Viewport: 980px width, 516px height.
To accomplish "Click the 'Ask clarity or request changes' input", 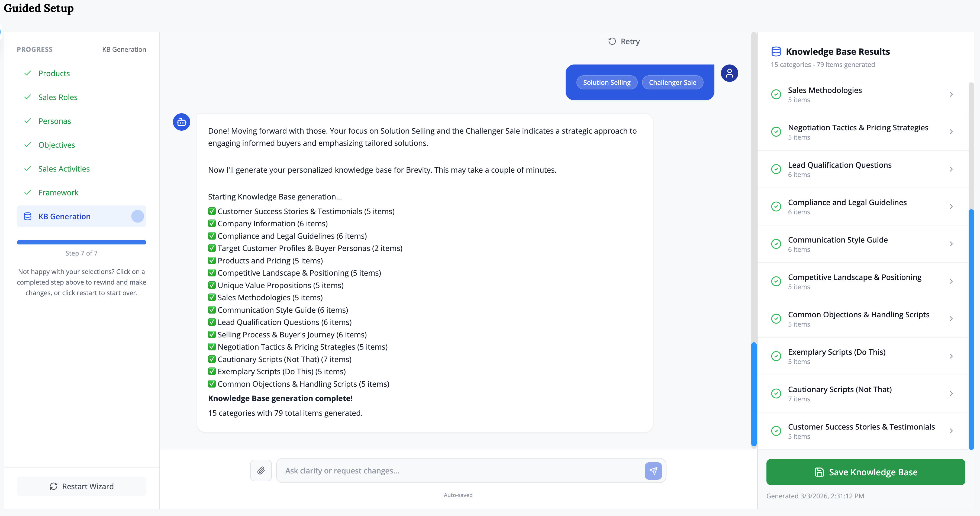I will (x=460, y=471).
